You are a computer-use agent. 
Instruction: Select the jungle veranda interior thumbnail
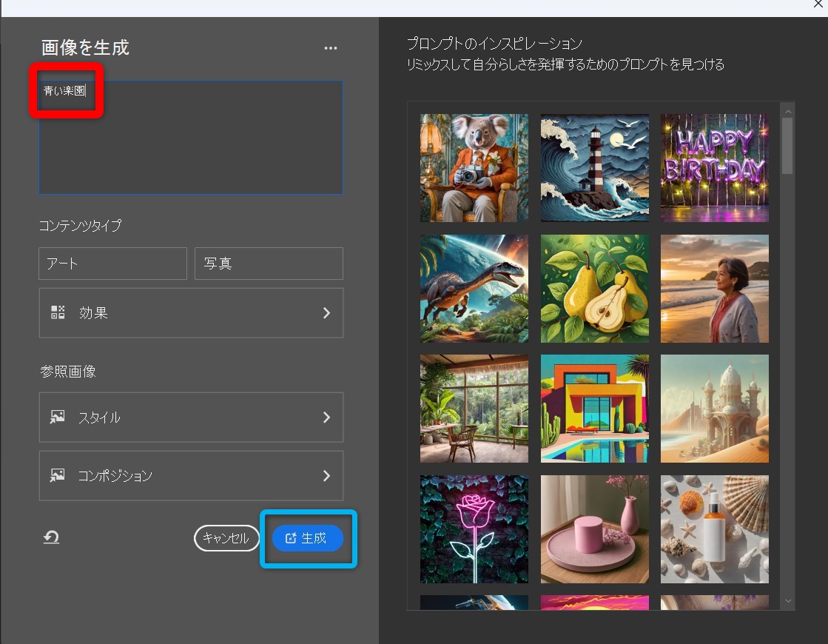[x=474, y=409]
